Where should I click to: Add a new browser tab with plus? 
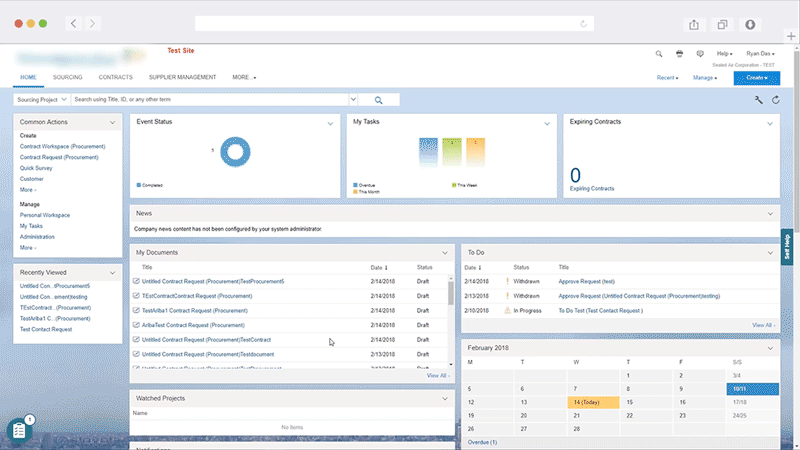pos(791,36)
